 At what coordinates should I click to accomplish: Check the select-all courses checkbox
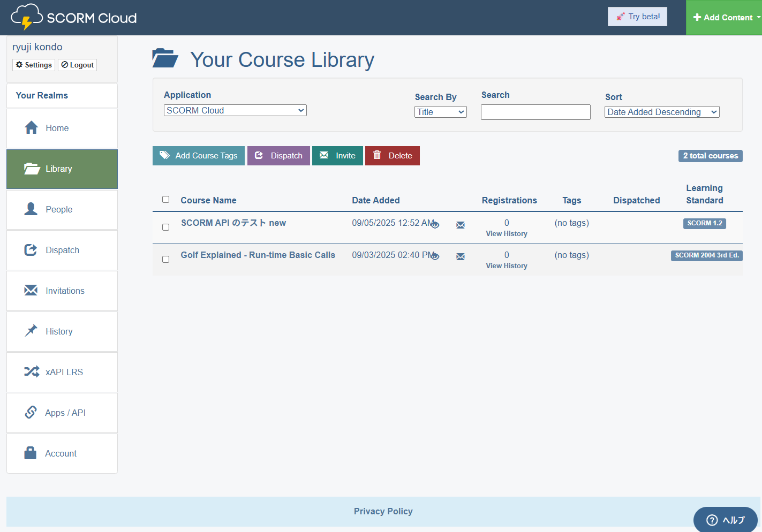(x=166, y=200)
